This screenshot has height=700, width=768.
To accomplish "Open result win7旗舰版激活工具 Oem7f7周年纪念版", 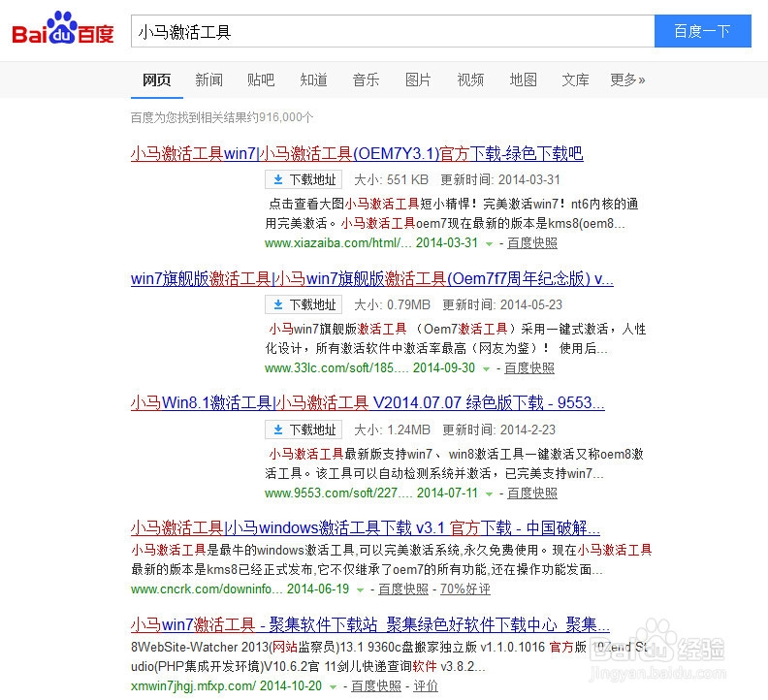I will (x=372, y=278).
